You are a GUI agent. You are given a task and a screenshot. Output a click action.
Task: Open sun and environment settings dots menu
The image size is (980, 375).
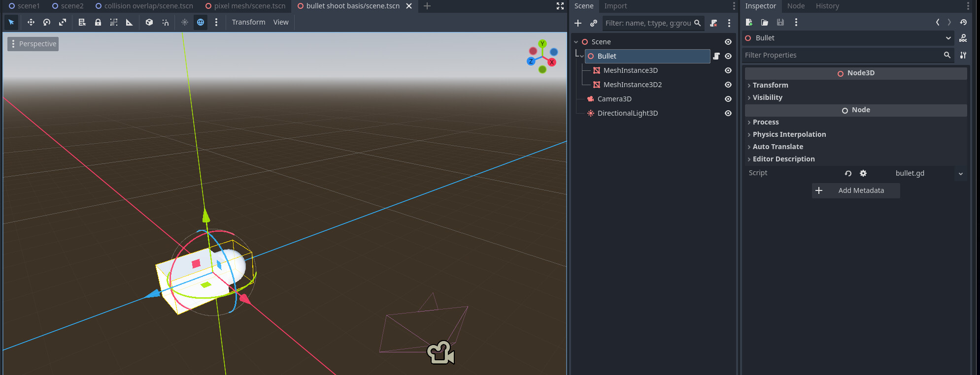click(216, 22)
